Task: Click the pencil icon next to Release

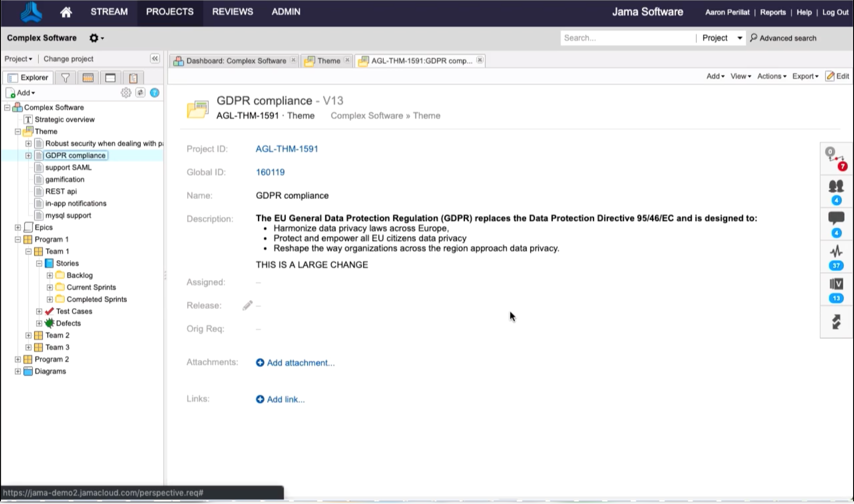Action: [247, 305]
